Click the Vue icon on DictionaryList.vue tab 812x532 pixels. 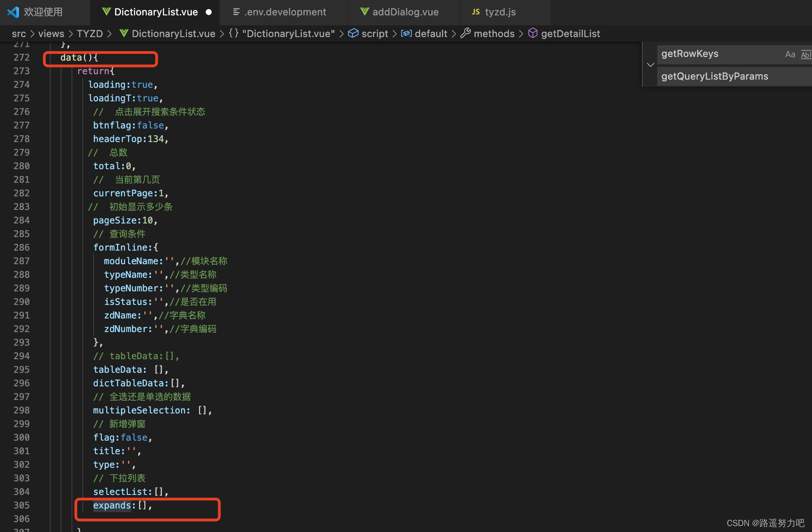[106, 12]
